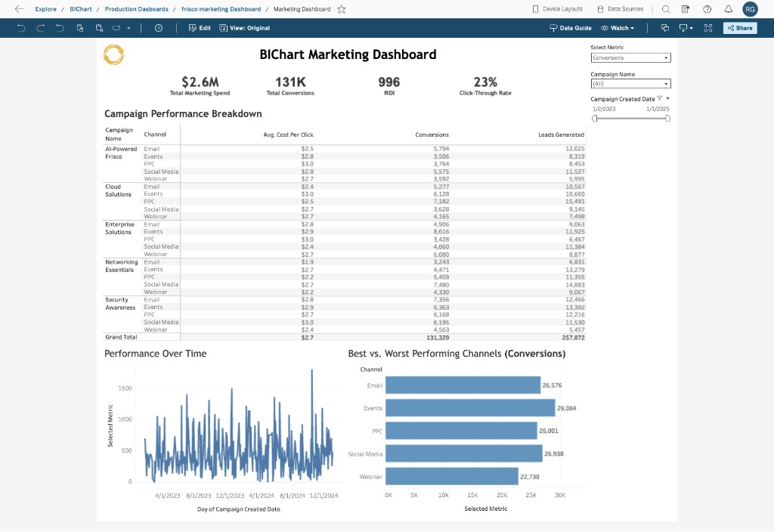Enter Full Screen mode icon

(x=708, y=28)
